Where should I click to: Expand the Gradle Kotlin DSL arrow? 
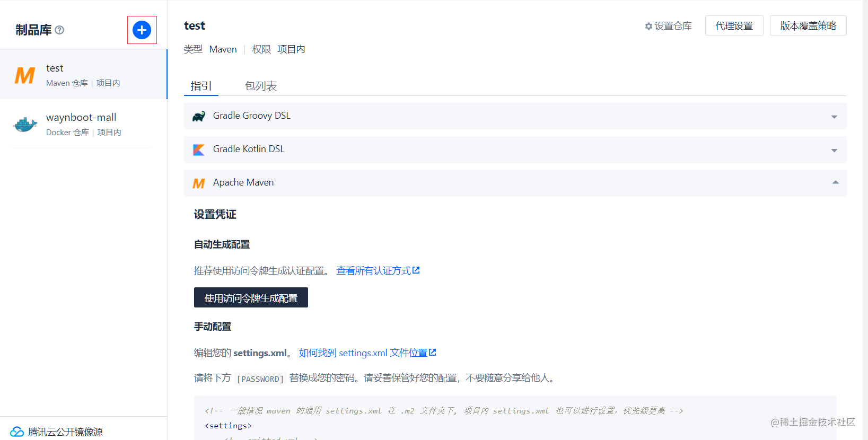(834, 151)
